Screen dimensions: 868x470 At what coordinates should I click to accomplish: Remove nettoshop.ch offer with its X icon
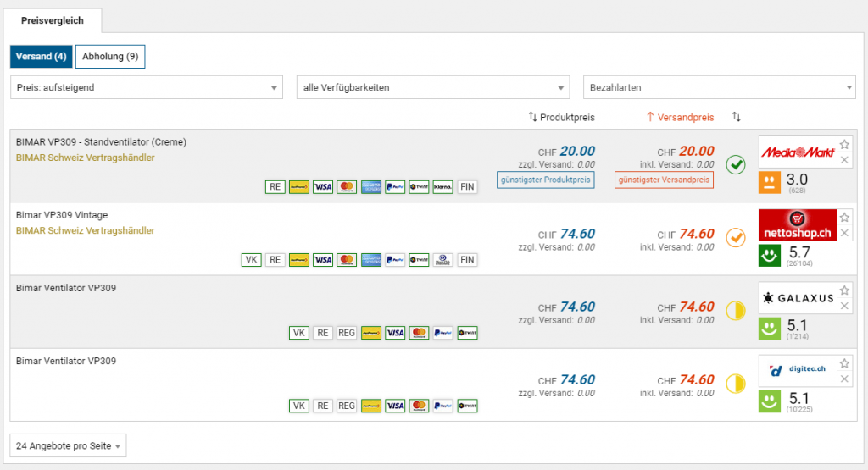[844, 233]
